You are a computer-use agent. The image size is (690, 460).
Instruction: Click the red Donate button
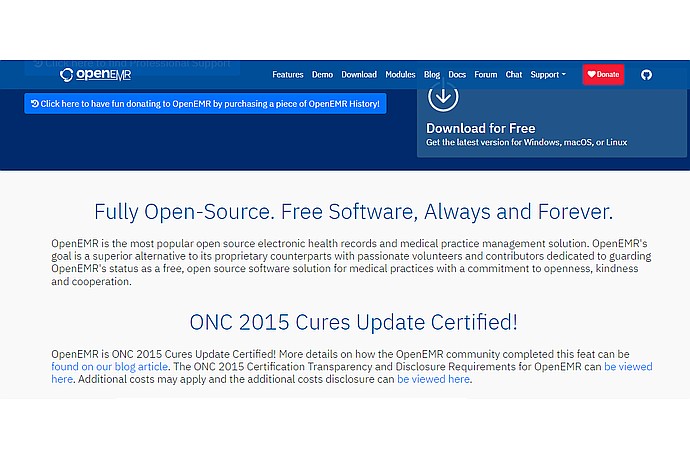(603, 74)
